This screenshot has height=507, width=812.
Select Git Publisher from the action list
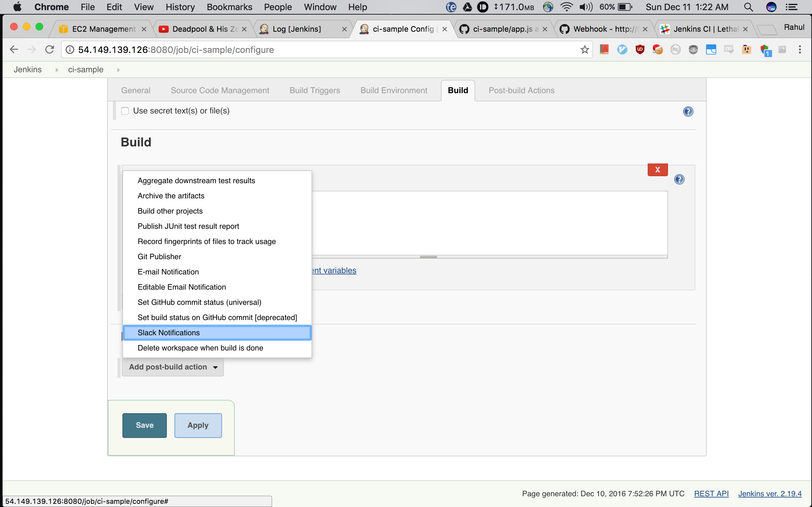(x=159, y=257)
